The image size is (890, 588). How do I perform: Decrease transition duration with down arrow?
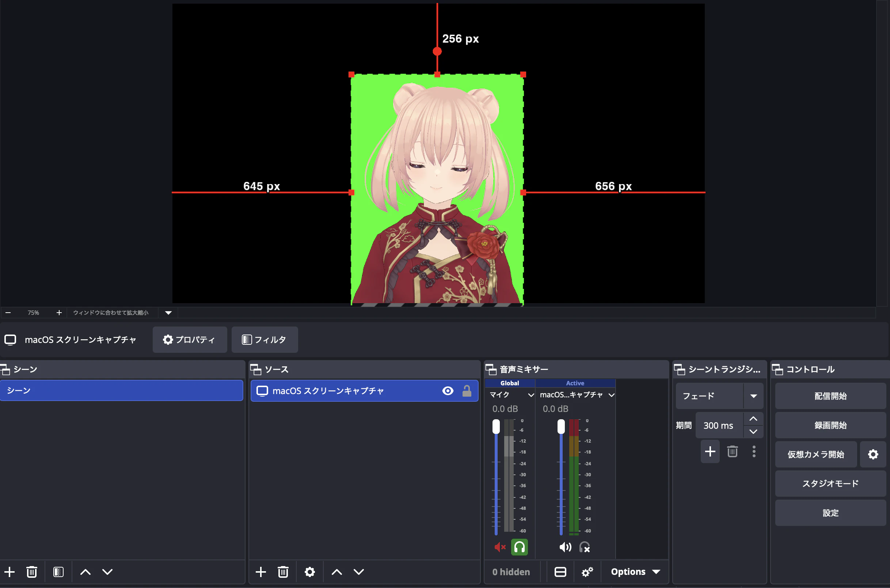click(x=753, y=432)
